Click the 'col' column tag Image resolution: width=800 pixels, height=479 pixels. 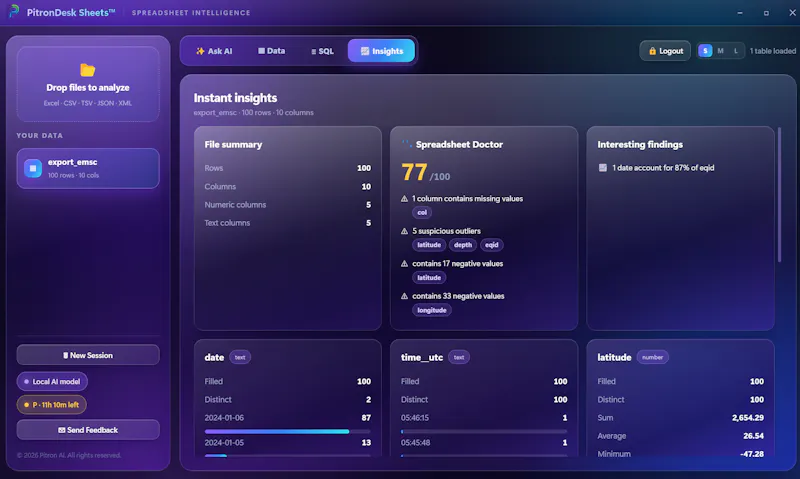[422, 213]
